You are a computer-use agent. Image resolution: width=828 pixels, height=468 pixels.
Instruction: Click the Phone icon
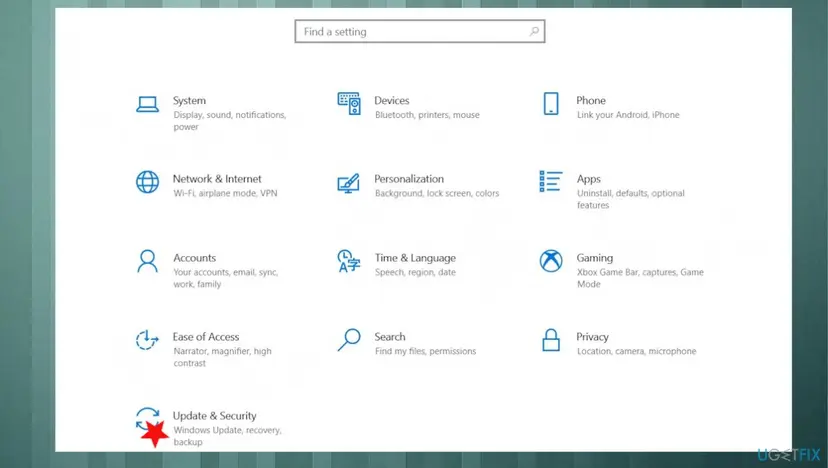(551, 104)
